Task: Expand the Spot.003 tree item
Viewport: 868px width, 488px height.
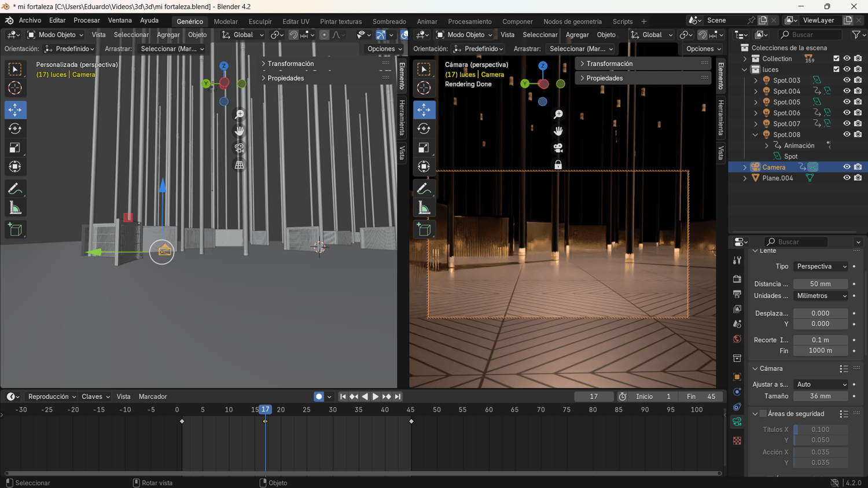Action: click(756, 80)
